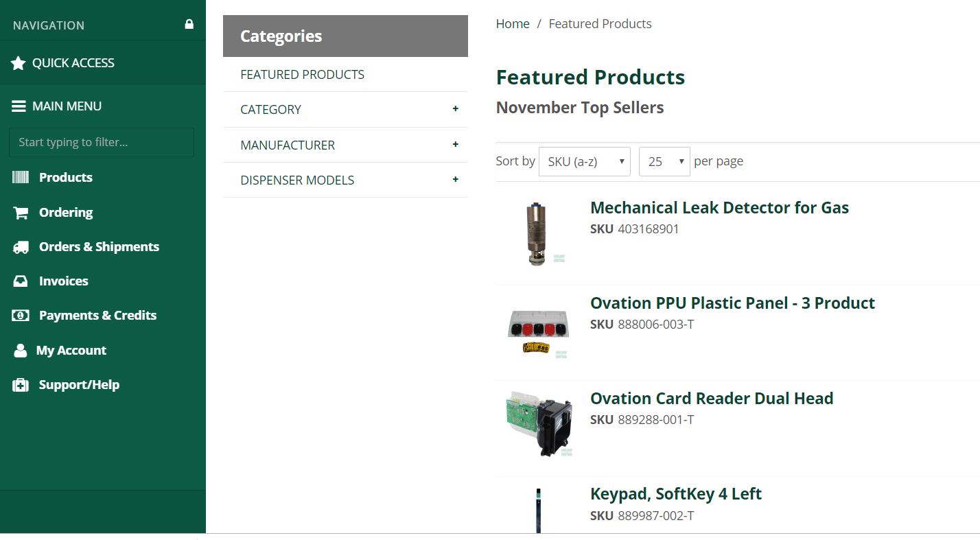The image size is (980, 540).
Task: Focus the menu filter text field
Action: coord(102,142)
